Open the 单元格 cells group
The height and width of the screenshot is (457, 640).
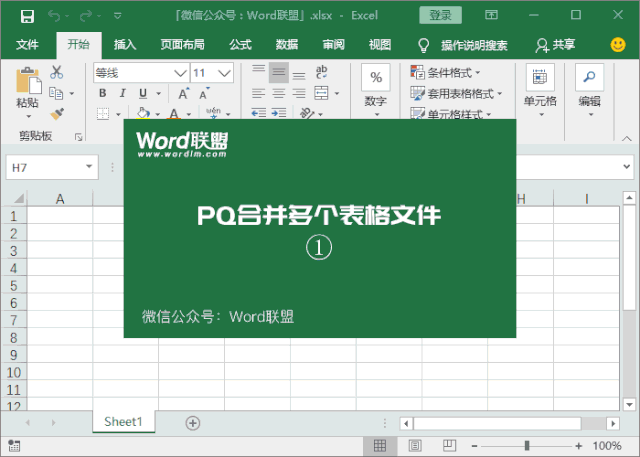(x=540, y=91)
